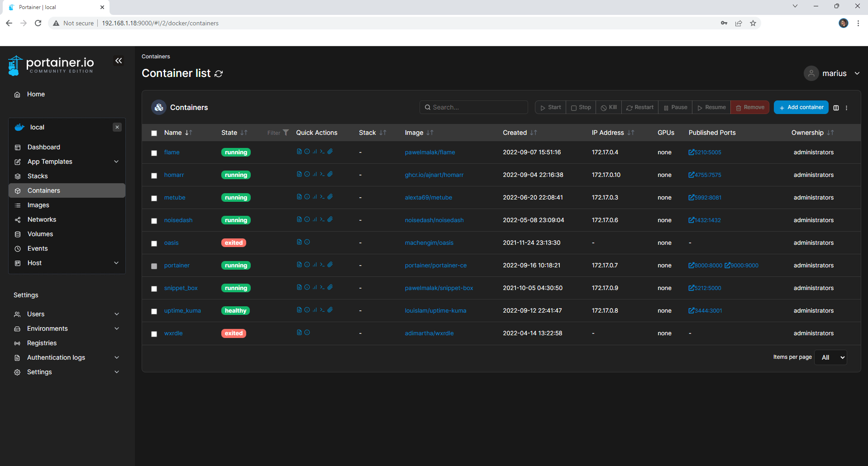Select all containers checkbox in header

pyautogui.click(x=154, y=133)
